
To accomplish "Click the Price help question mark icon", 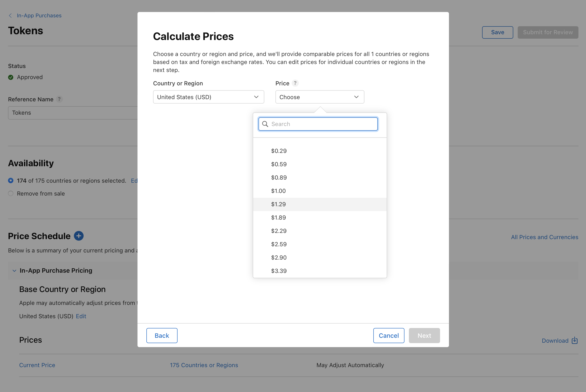I will (x=295, y=83).
